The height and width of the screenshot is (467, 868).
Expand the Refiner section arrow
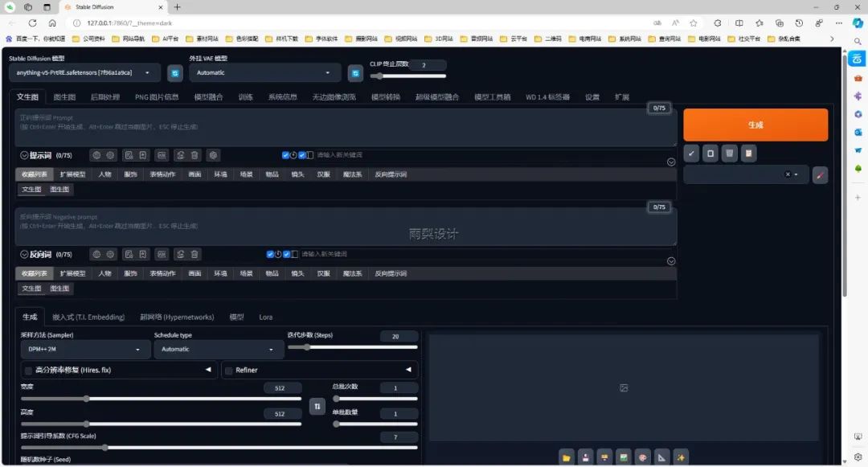408,370
